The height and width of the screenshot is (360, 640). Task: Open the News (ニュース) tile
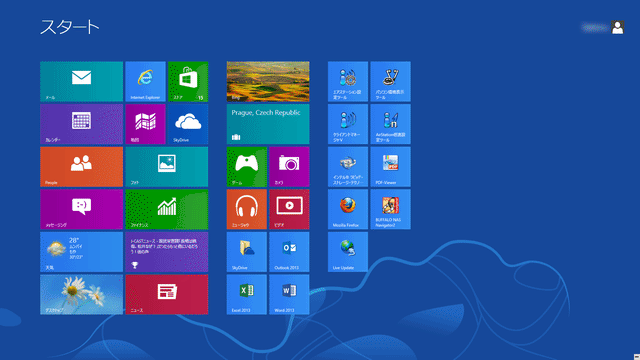coord(167,294)
